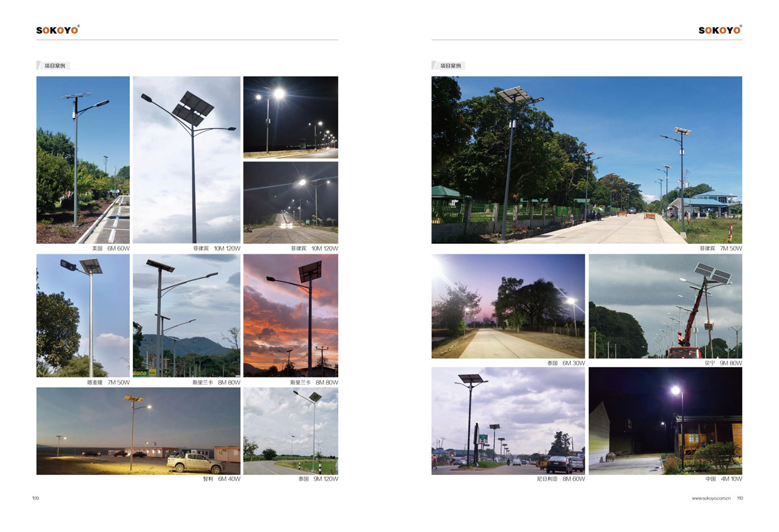
Task: Open the 美国 6M 60W street light photo
Action: pos(82,160)
